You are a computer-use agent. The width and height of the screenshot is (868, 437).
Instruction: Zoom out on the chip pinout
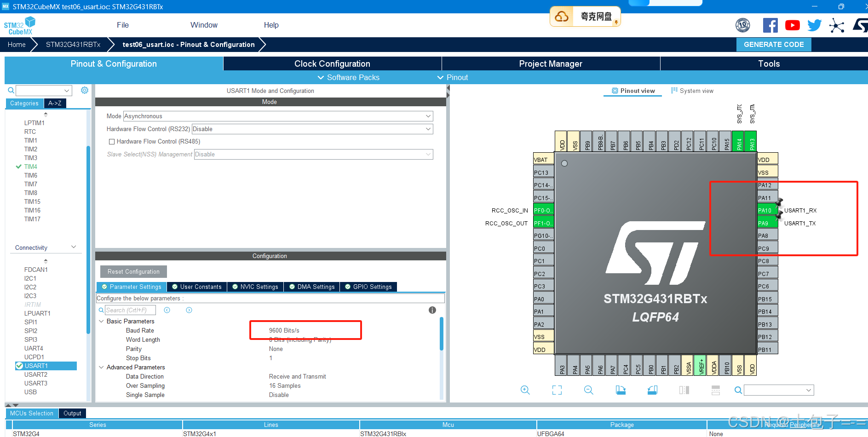click(x=588, y=390)
